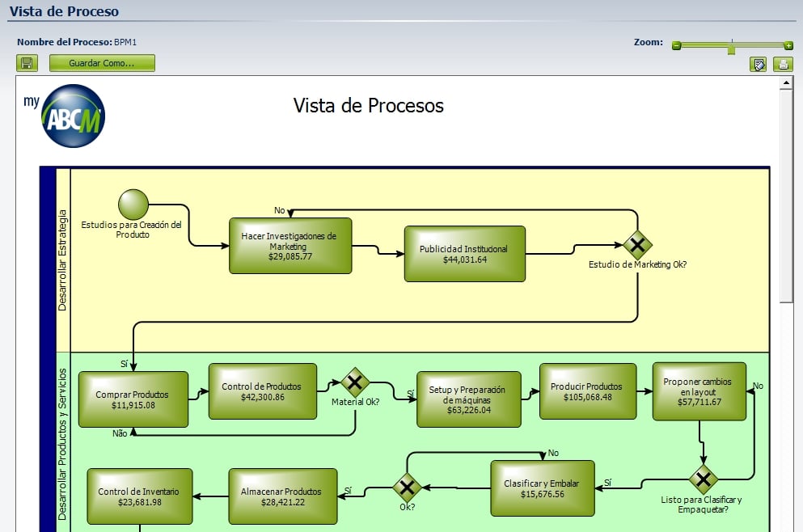Viewport: 803px width, 532px height.
Task: Click the process name BPM1
Action: point(125,42)
